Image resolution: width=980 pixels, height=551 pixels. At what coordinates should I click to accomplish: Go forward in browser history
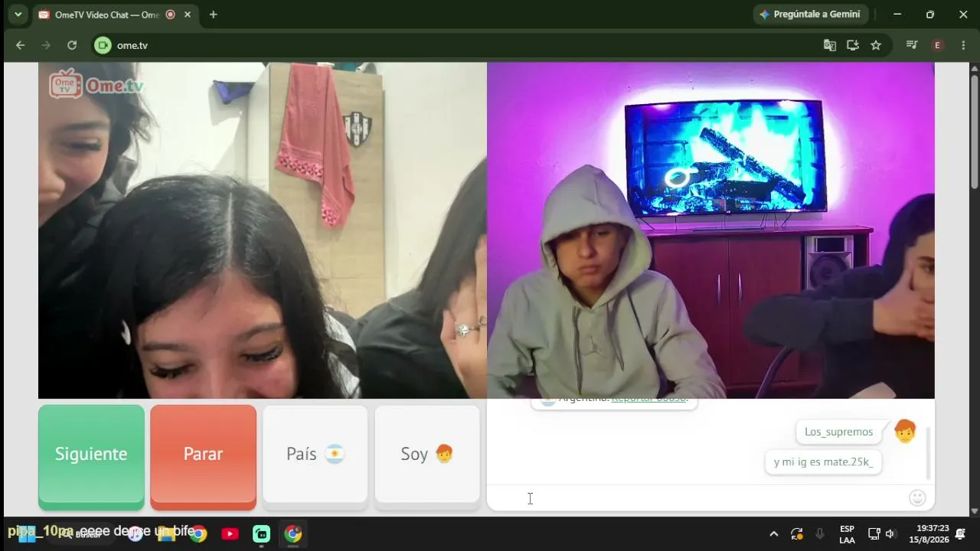click(46, 45)
